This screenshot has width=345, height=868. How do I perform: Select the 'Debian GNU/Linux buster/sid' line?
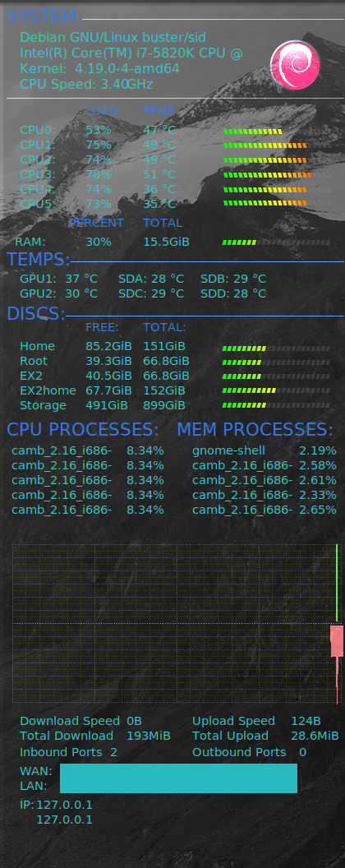coord(113,38)
